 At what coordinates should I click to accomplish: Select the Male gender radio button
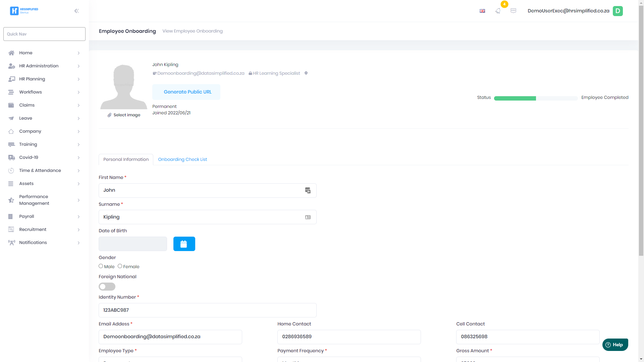101,266
